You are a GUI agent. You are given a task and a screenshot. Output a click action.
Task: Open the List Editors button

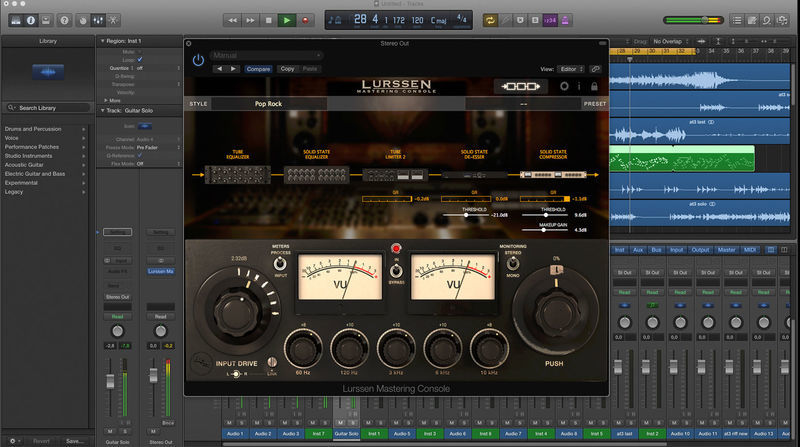point(737,20)
